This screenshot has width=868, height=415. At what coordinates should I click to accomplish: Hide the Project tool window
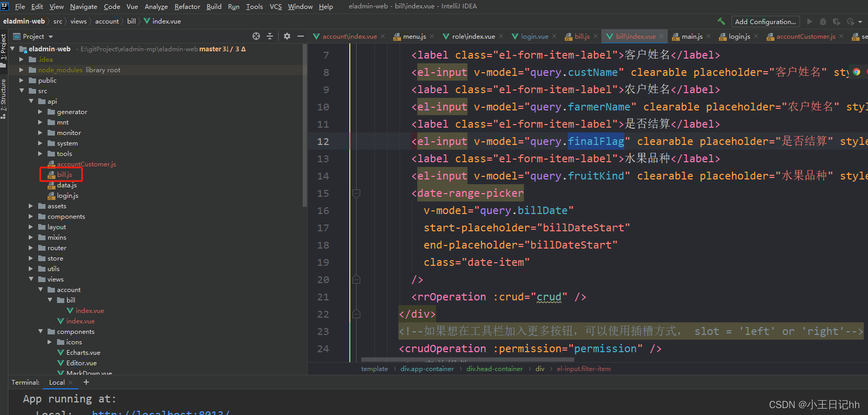pyautogui.click(x=301, y=36)
